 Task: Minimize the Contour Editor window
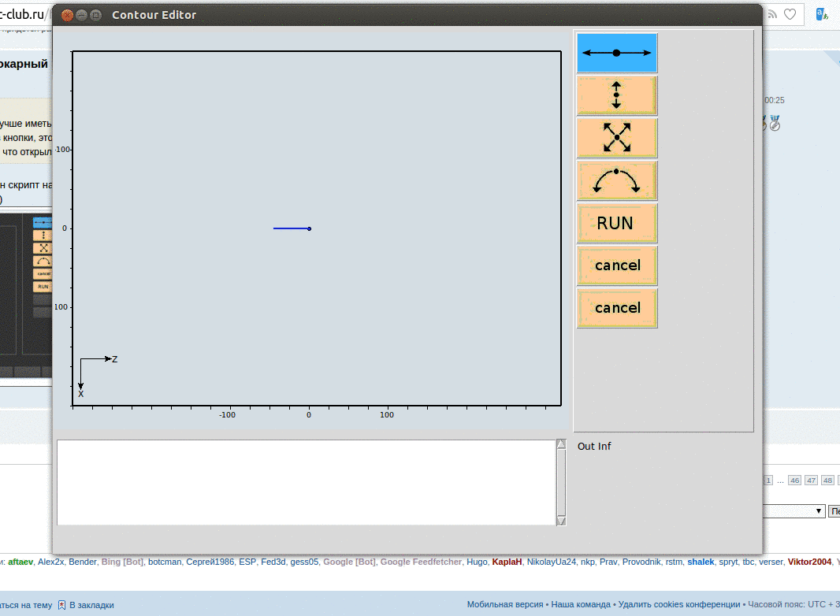(81, 15)
